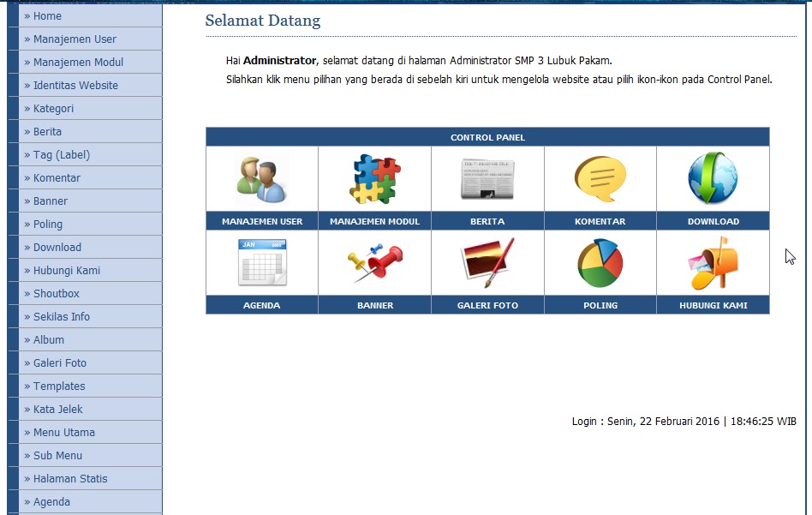Open Galeri Foto with the paintbrush icon
The width and height of the screenshot is (812, 515).
coord(487,262)
